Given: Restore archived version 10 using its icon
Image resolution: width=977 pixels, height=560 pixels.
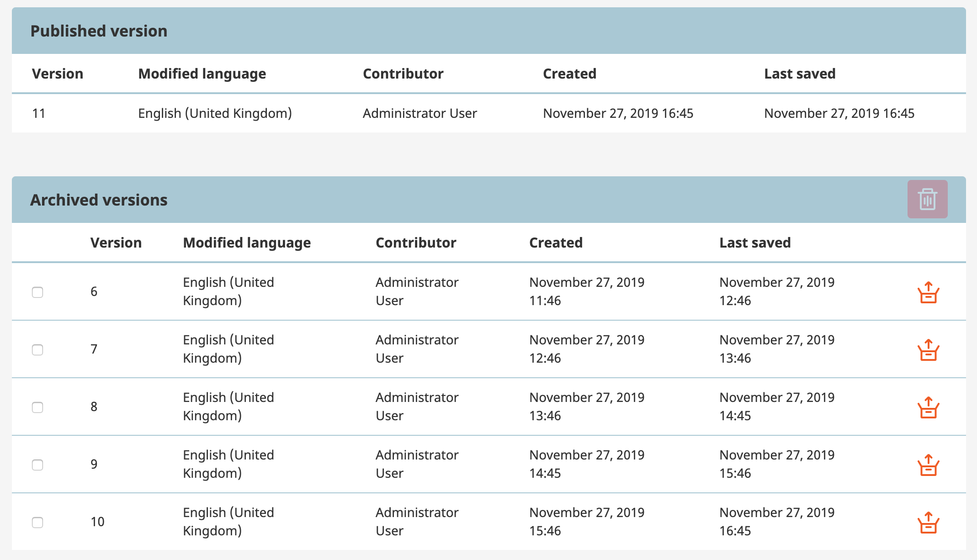Looking at the screenshot, I should pos(928,523).
